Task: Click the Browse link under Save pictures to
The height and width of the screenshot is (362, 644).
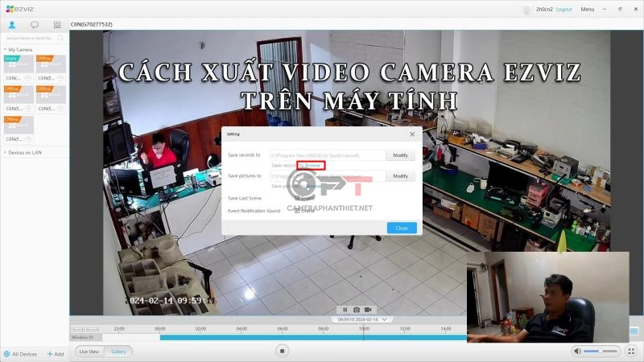Action: coord(314,186)
